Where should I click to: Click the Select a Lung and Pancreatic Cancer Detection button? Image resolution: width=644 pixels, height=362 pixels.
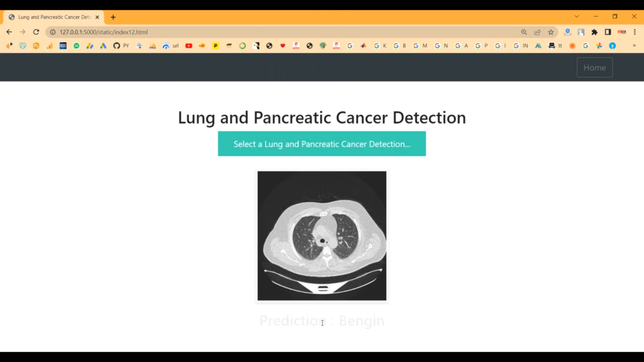pyautogui.click(x=322, y=144)
